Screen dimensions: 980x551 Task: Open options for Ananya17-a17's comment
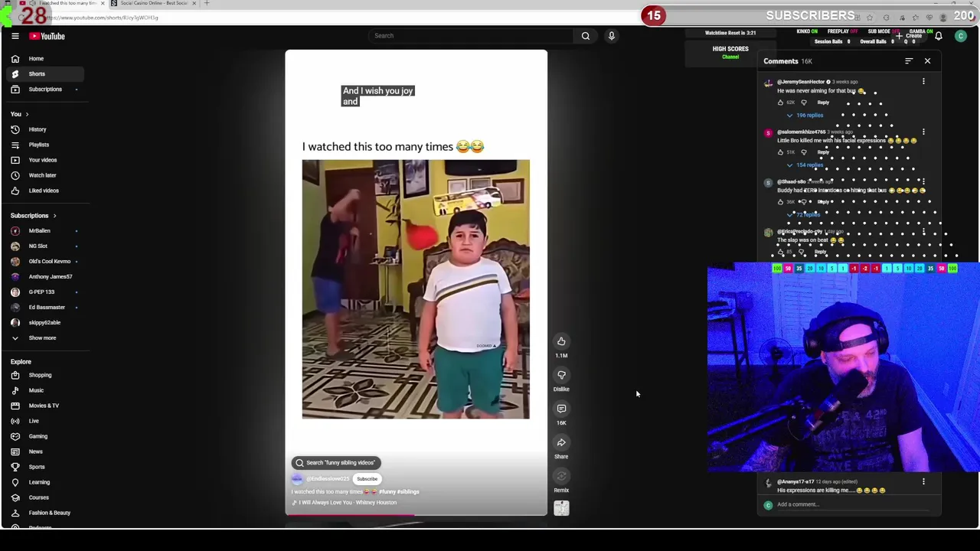click(x=923, y=481)
